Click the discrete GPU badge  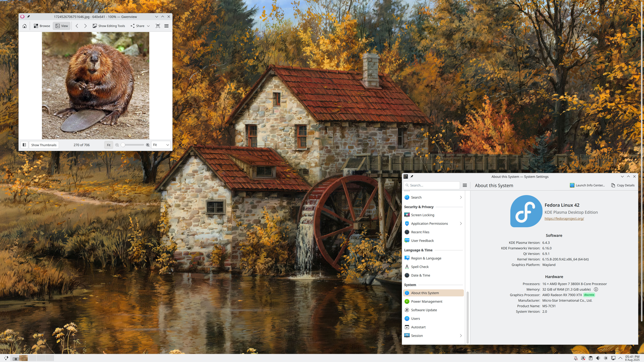[x=589, y=295]
